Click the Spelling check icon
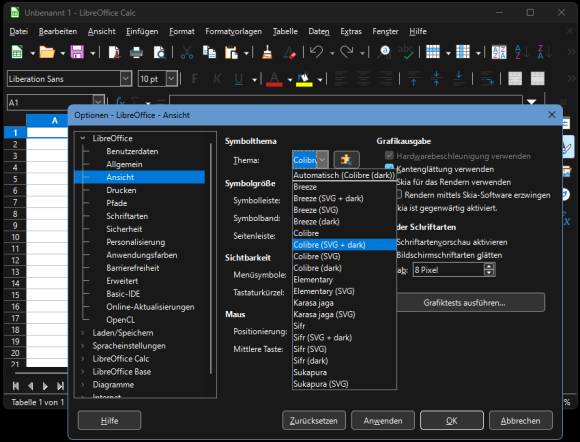 coord(407,52)
